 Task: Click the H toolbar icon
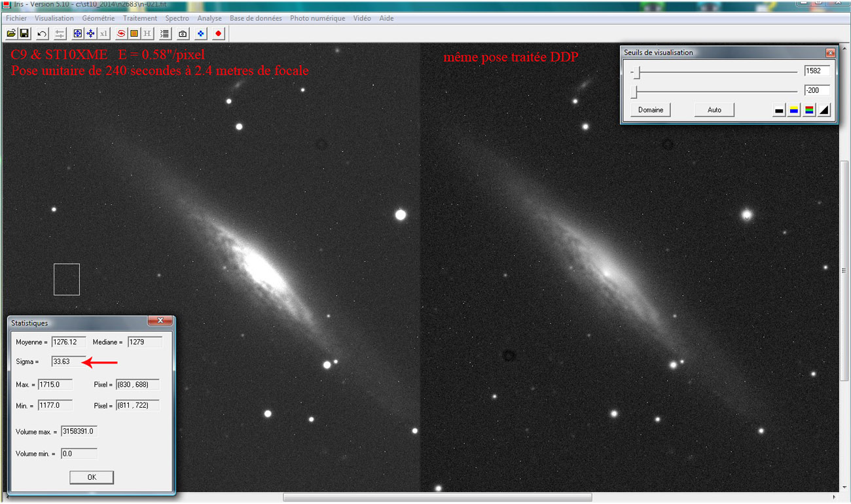click(x=147, y=33)
